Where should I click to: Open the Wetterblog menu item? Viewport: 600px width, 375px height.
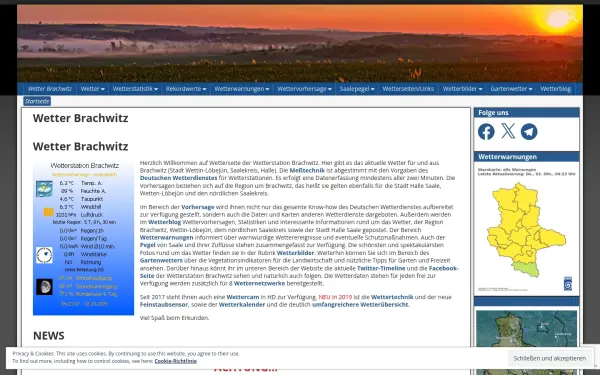click(556, 89)
